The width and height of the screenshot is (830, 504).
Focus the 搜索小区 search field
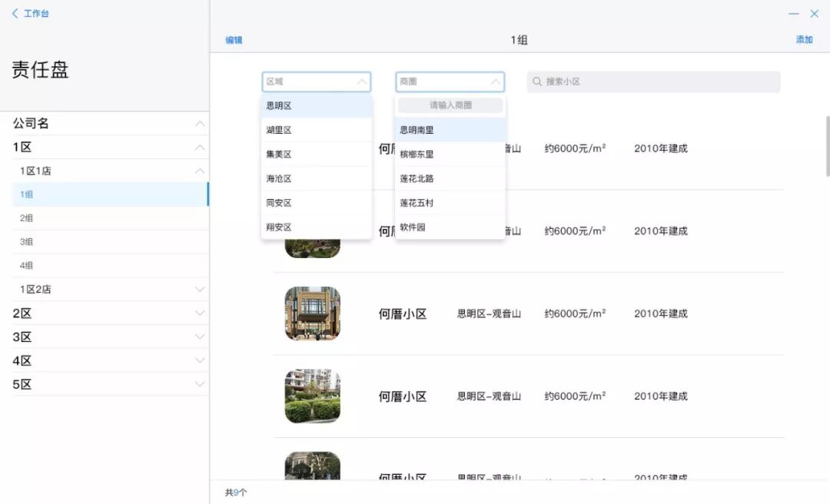click(x=653, y=81)
